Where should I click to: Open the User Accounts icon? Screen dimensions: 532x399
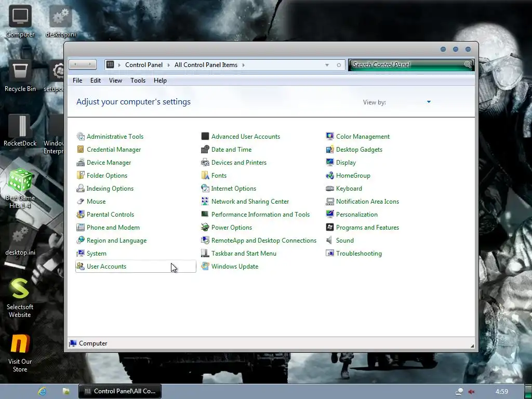(81, 267)
